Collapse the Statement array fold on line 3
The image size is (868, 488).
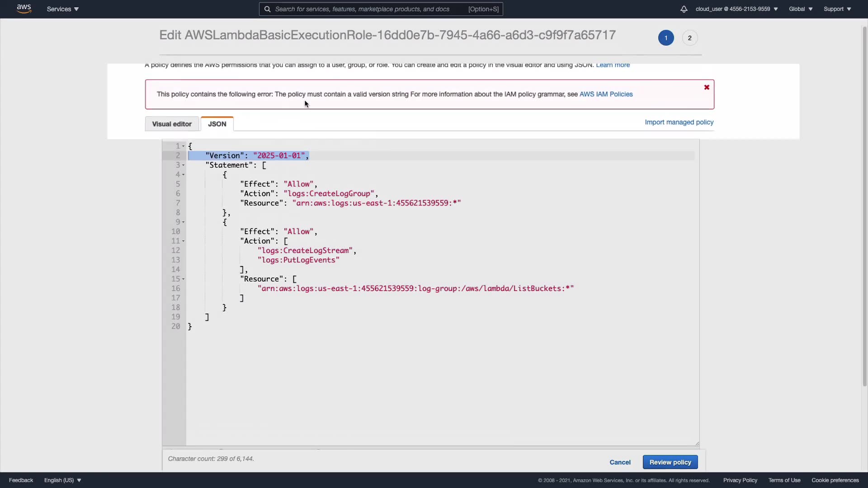(183, 165)
